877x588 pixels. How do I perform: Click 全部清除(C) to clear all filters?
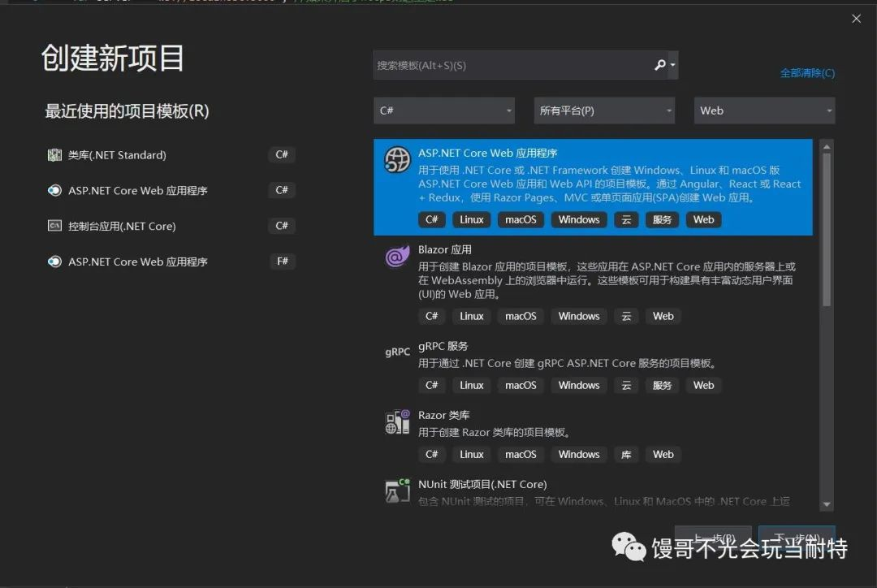click(x=807, y=73)
